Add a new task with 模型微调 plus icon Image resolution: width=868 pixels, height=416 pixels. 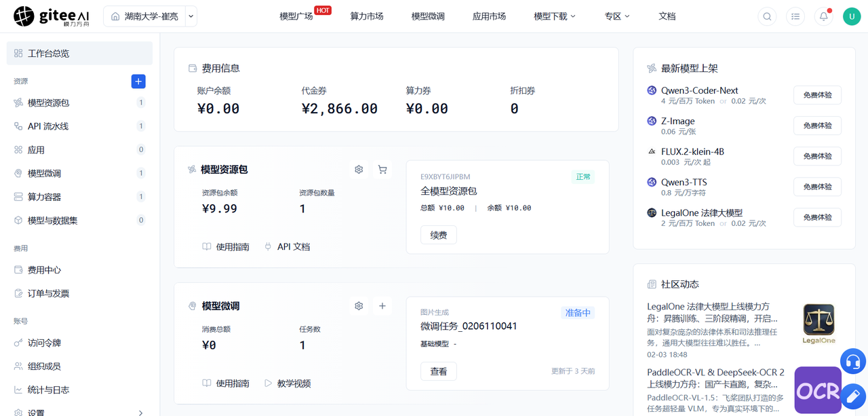[x=382, y=306]
